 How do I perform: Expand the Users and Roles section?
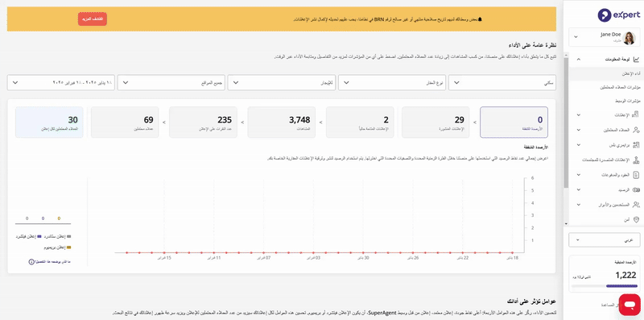click(x=578, y=205)
